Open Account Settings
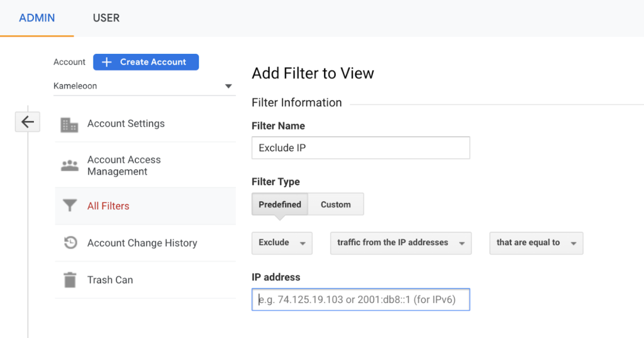This screenshot has height=338, width=644. pos(145,124)
